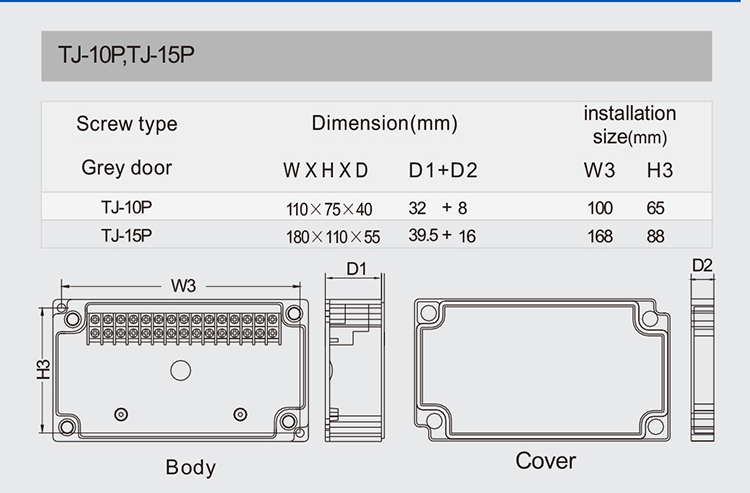The height and width of the screenshot is (493, 750).
Task: Click the D2 label above cover side view
Action: point(701,266)
